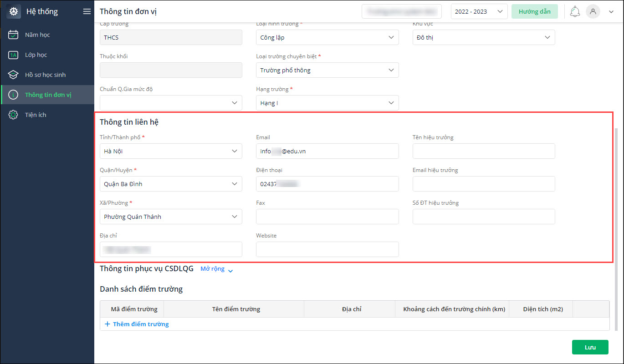Open the Quận/Huyện dropdown showing Quận Ba Đình
This screenshot has width=624, height=364.
coord(171,184)
